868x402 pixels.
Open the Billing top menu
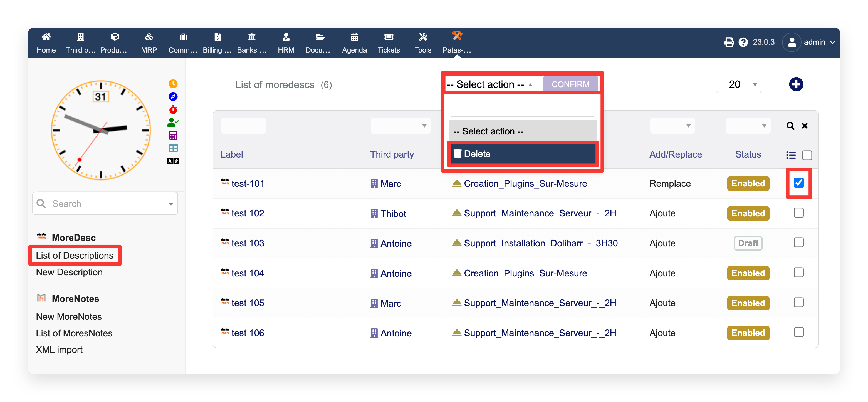[217, 43]
